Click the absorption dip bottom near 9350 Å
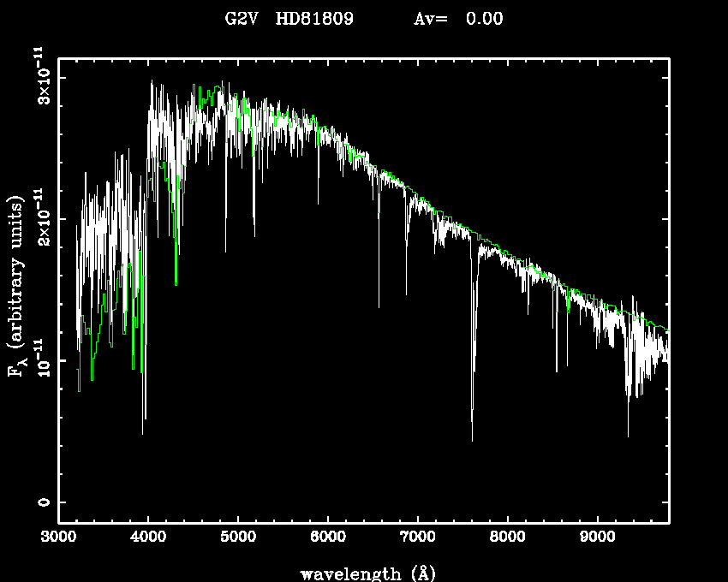The image size is (728, 582). (628, 434)
